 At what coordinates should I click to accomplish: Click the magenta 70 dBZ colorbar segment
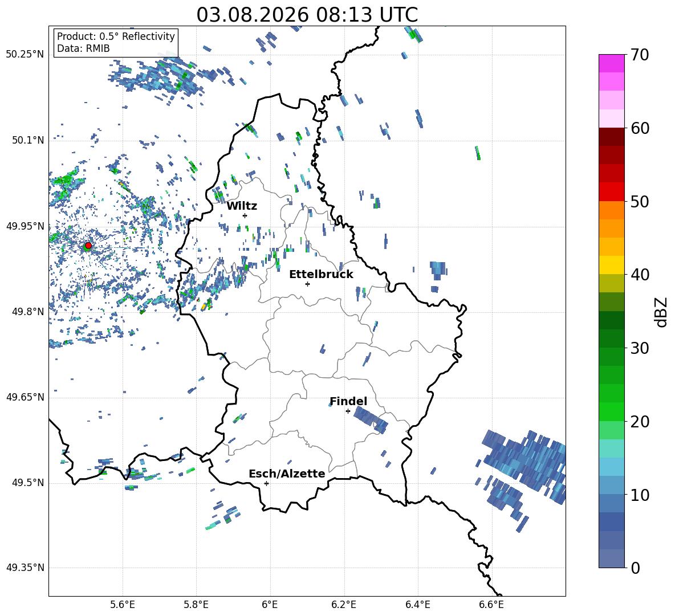pos(611,63)
